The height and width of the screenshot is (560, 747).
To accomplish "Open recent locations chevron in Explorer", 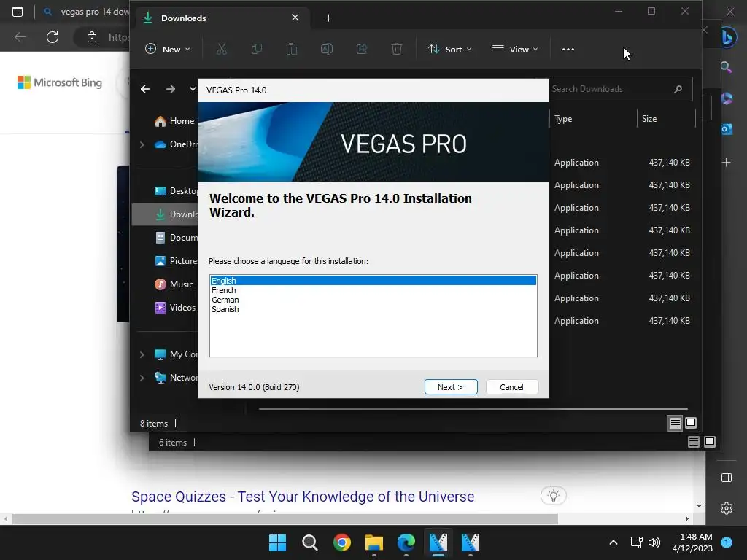I will [x=193, y=89].
